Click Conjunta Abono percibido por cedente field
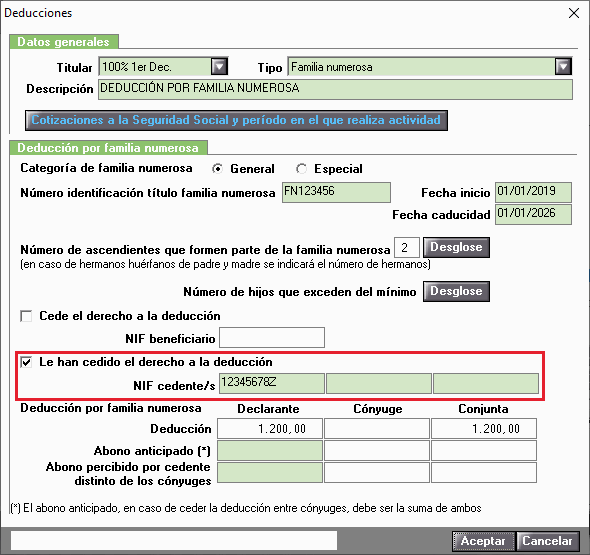 [484, 473]
